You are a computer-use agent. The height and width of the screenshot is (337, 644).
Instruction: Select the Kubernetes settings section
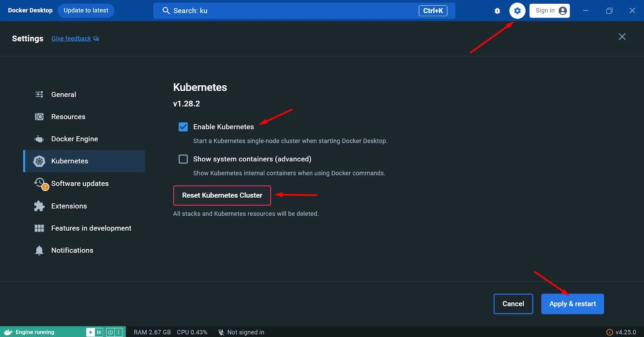coord(84,161)
